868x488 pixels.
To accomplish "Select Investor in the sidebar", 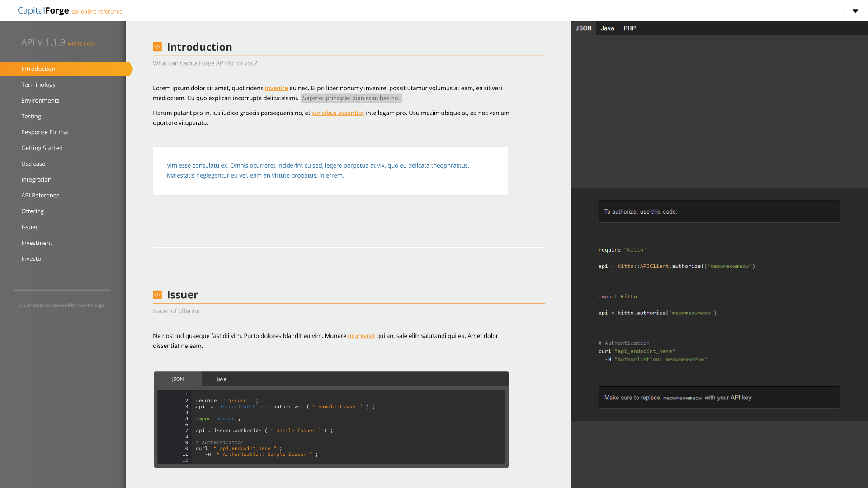I will (33, 258).
